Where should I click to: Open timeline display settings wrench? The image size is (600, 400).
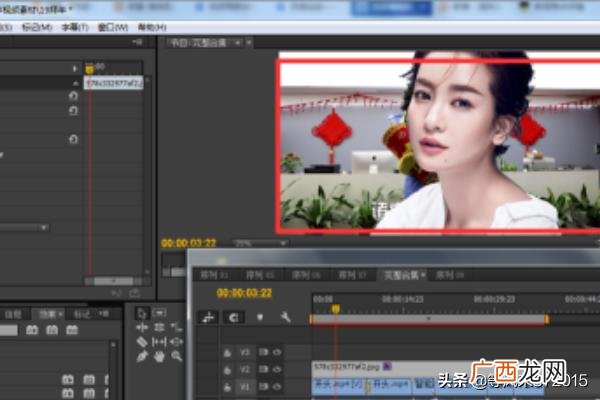285,317
